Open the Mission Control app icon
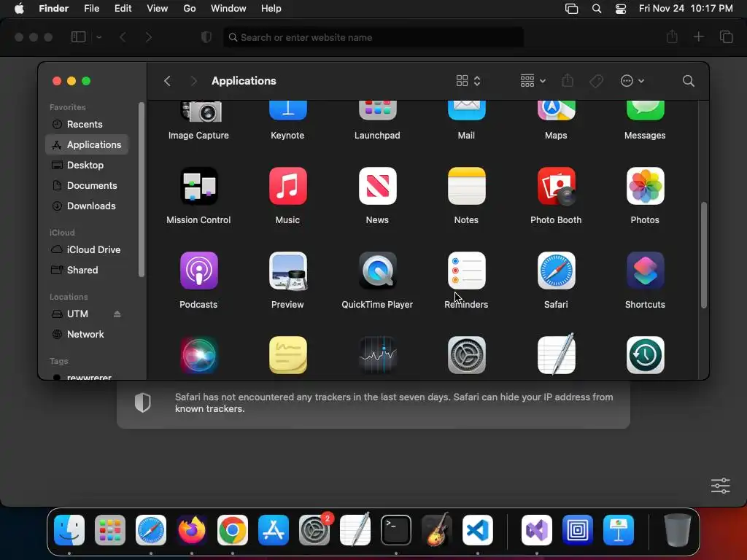 point(198,186)
